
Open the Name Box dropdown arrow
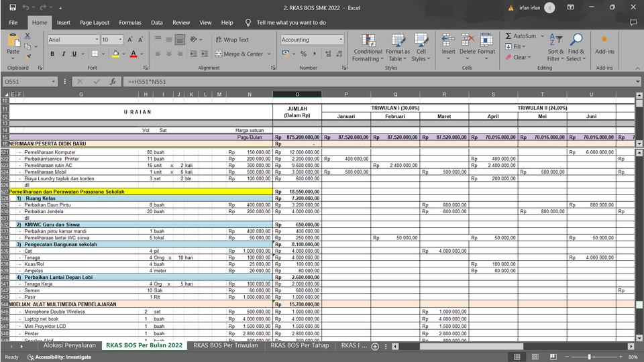(x=54, y=82)
